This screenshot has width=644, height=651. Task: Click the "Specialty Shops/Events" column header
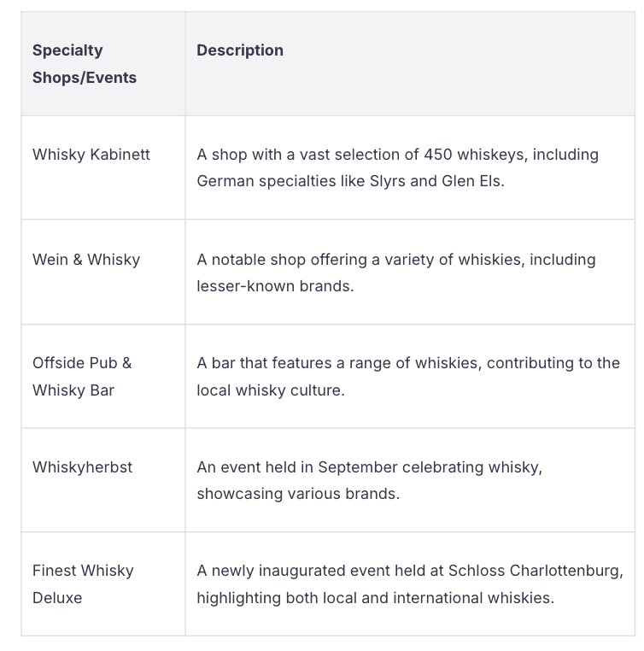coord(85,64)
